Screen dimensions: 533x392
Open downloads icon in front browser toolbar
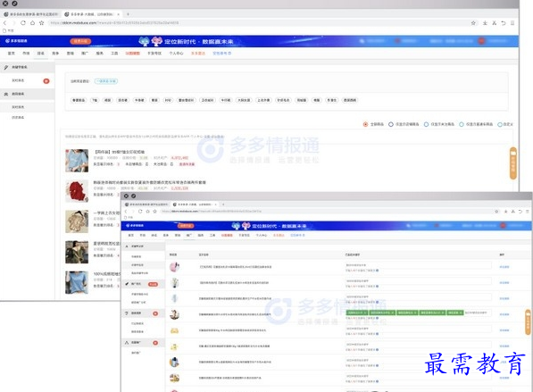coord(506,211)
